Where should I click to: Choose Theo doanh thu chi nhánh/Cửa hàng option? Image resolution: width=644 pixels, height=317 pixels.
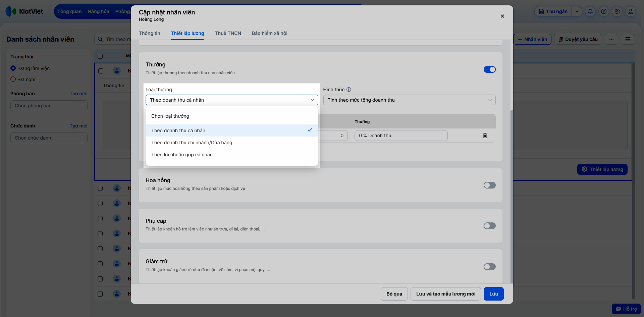(232, 143)
